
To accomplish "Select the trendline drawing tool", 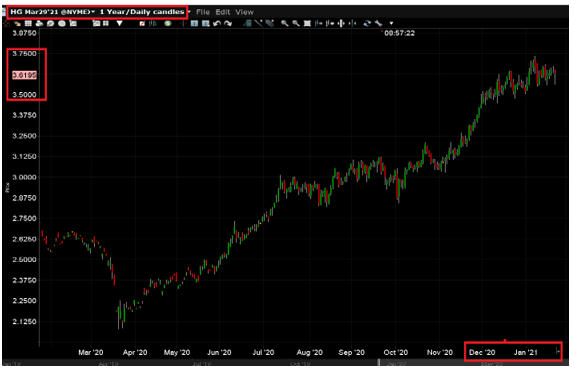I will [x=258, y=23].
